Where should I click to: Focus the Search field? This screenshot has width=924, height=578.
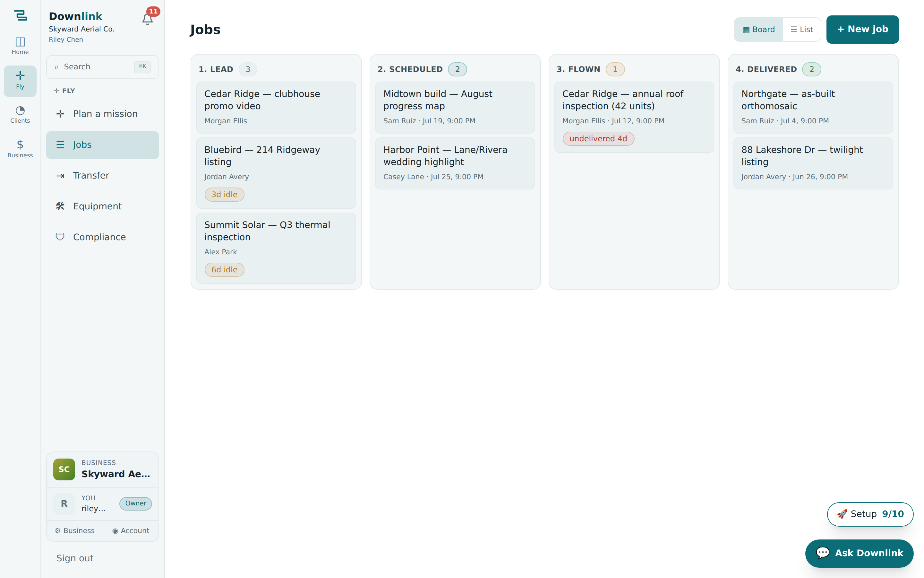tap(103, 67)
